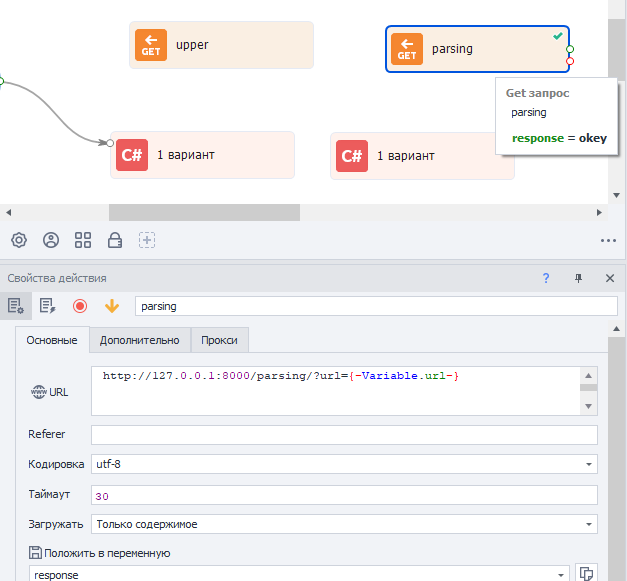Viewport: 627px width, 581px height.
Task: Expand the response variable dropdown
Action: coord(562,575)
